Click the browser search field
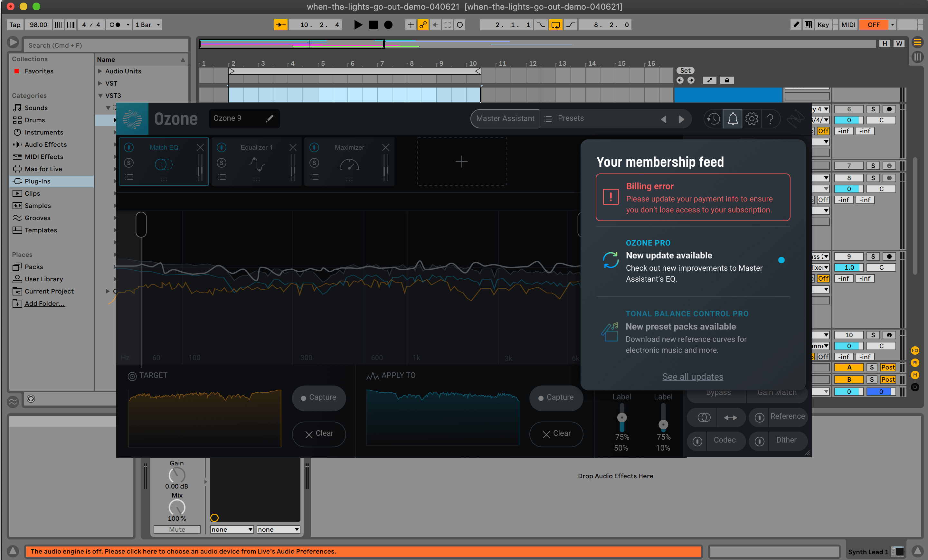 coord(106,45)
